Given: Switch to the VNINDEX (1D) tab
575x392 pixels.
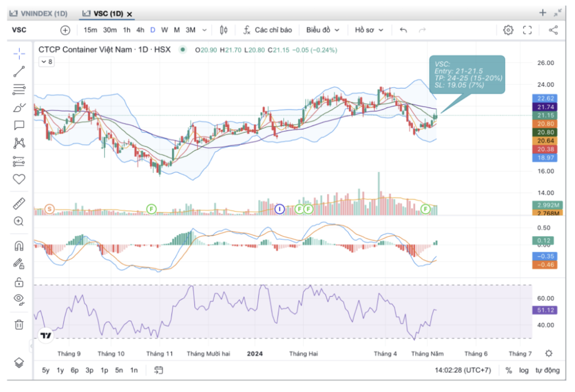Looking at the screenshot, I should pyautogui.click(x=38, y=13).
